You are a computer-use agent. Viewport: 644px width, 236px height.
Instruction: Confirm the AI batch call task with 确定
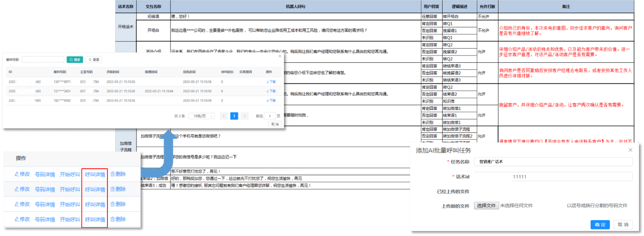(x=600, y=224)
